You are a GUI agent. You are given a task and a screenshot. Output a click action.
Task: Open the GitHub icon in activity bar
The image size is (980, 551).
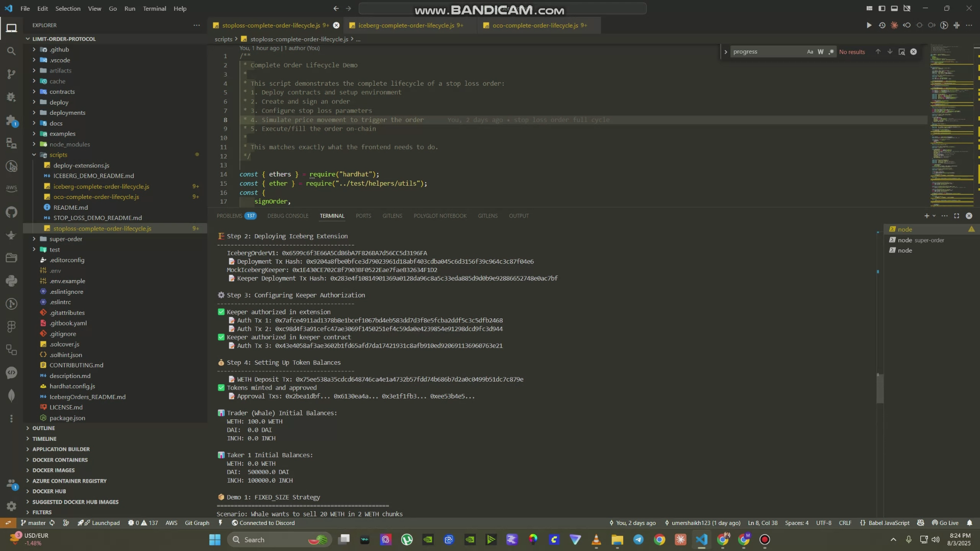point(11,212)
